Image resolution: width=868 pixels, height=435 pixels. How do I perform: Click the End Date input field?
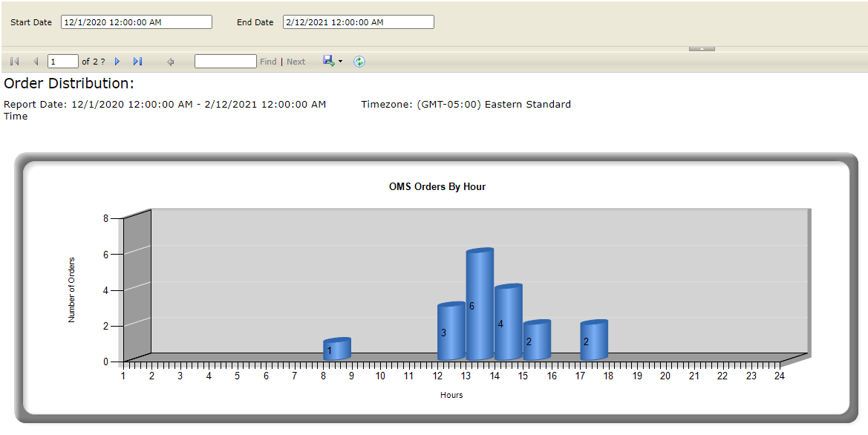pyautogui.click(x=358, y=22)
